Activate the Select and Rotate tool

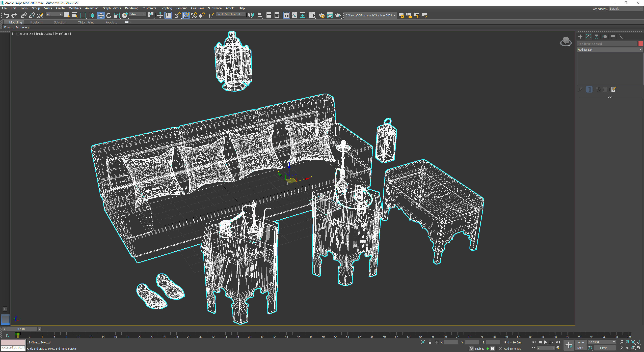[x=109, y=15]
